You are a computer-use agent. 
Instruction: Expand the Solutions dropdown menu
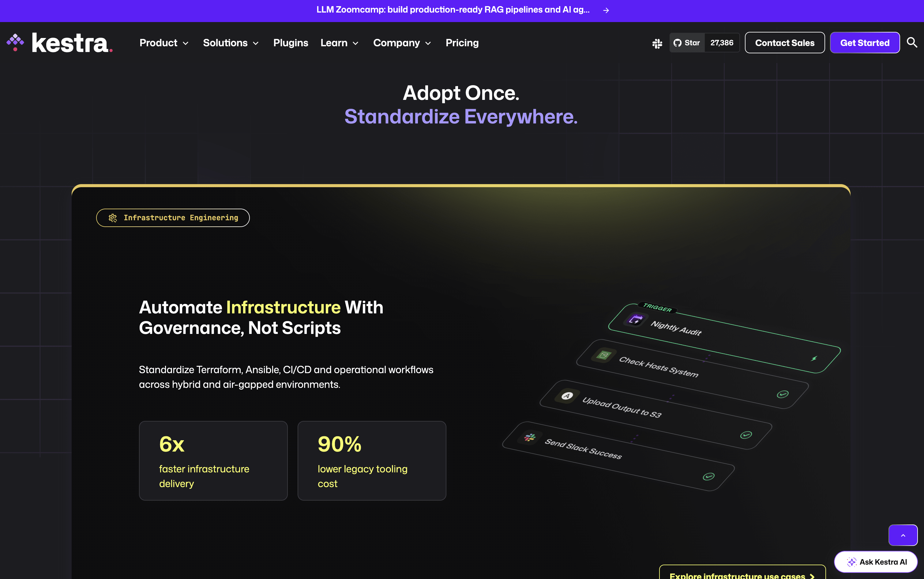coord(231,43)
